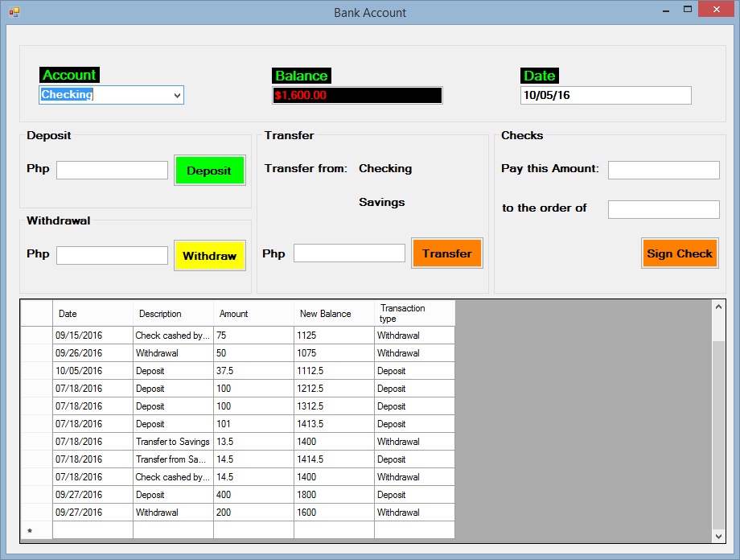Screen dimensions: 740x560
Task: Click the Sign Check button
Action: [680, 253]
